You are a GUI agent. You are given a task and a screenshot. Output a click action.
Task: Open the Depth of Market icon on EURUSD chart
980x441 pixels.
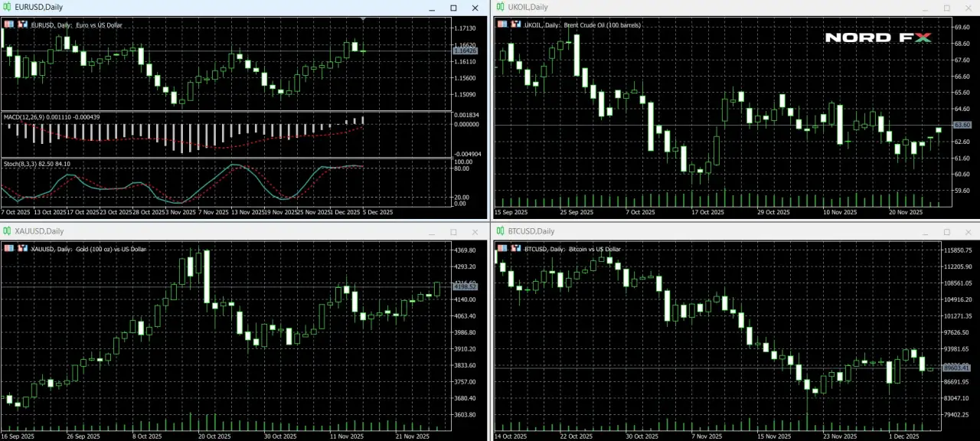coord(23,24)
